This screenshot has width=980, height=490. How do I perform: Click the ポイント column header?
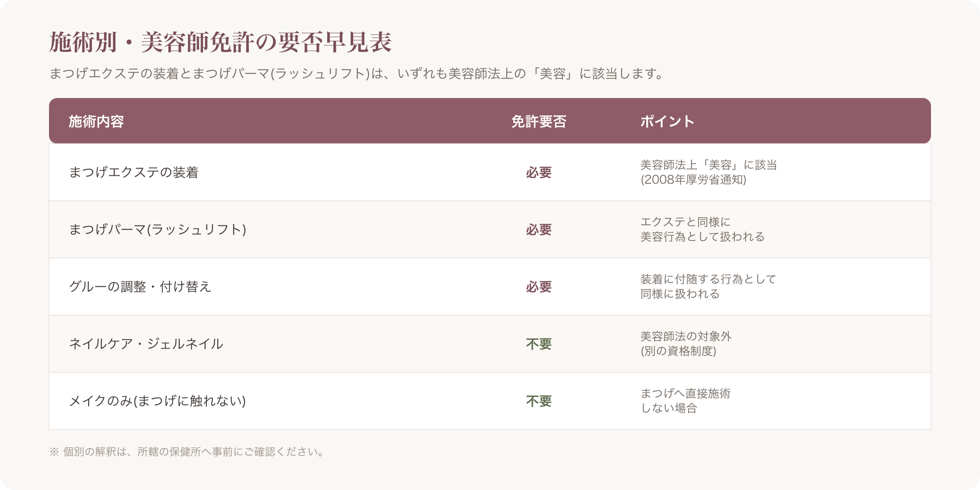[x=667, y=121]
